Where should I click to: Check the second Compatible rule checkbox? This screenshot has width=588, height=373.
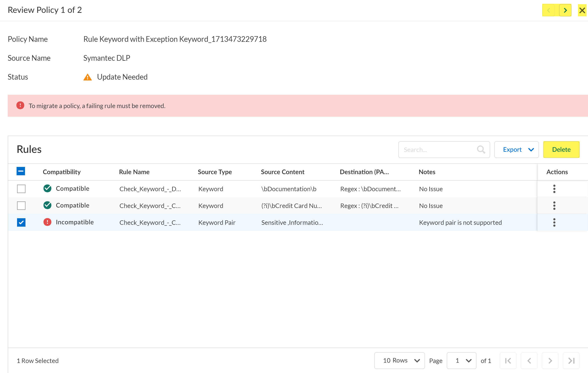click(21, 206)
